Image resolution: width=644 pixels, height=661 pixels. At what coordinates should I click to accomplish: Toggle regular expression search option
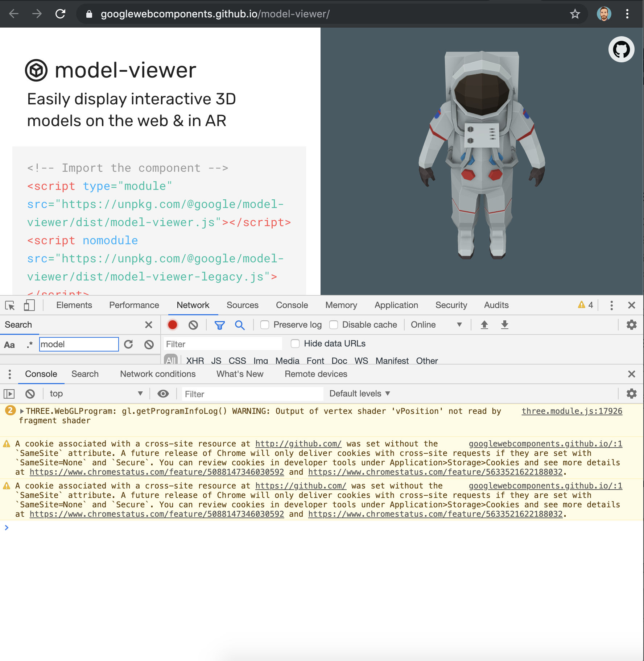pyautogui.click(x=30, y=345)
